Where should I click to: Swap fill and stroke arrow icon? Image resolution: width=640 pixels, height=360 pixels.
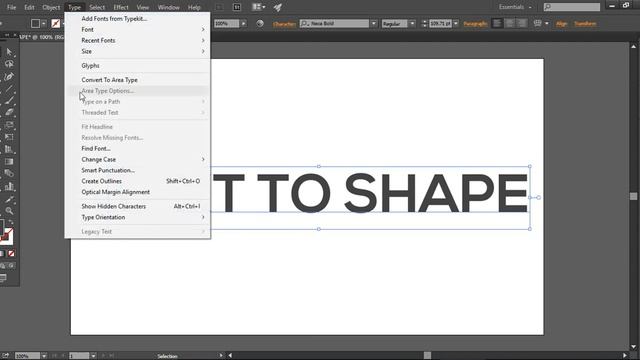tap(11, 222)
